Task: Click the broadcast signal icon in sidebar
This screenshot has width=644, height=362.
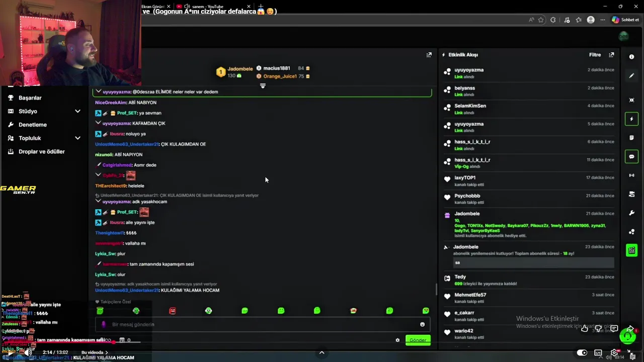Action: 631,175
